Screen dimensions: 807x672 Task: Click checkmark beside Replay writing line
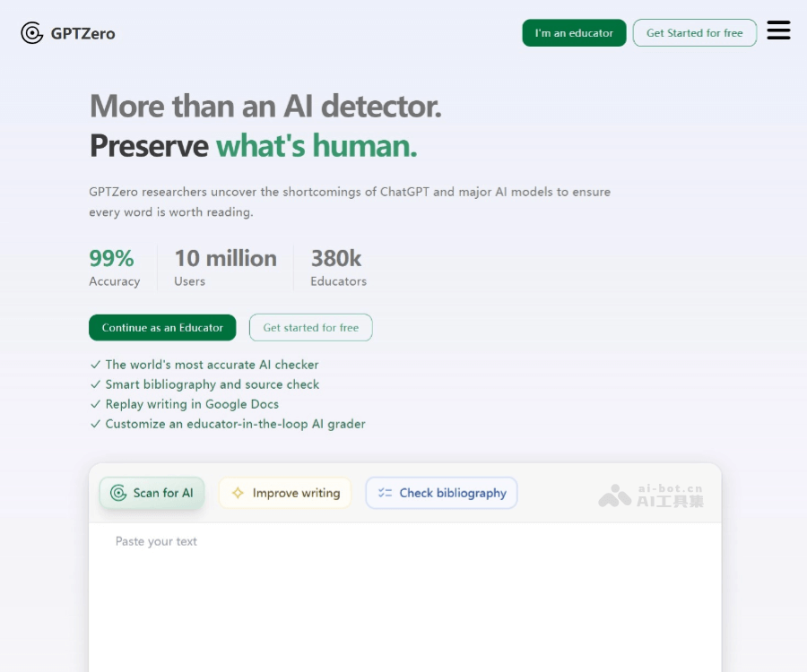click(x=95, y=404)
